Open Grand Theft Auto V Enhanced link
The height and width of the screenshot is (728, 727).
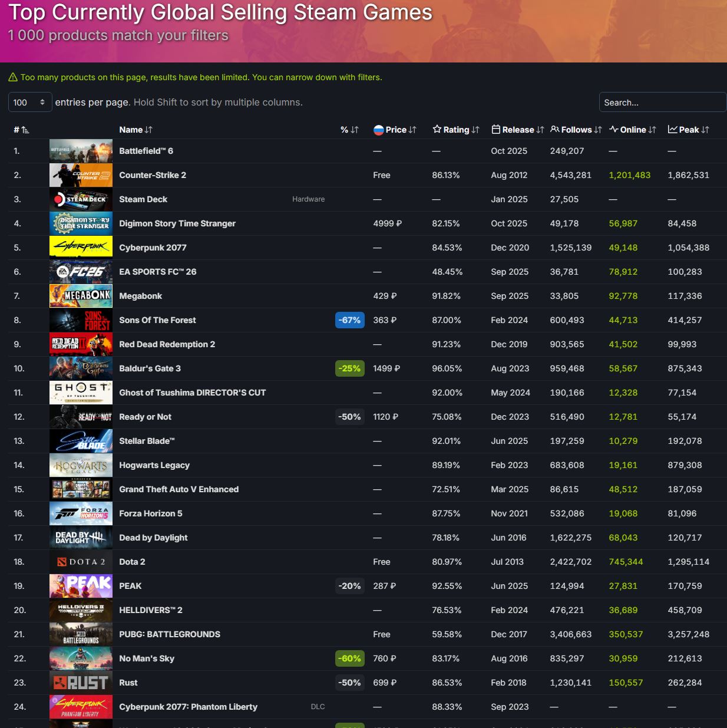[179, 489]
